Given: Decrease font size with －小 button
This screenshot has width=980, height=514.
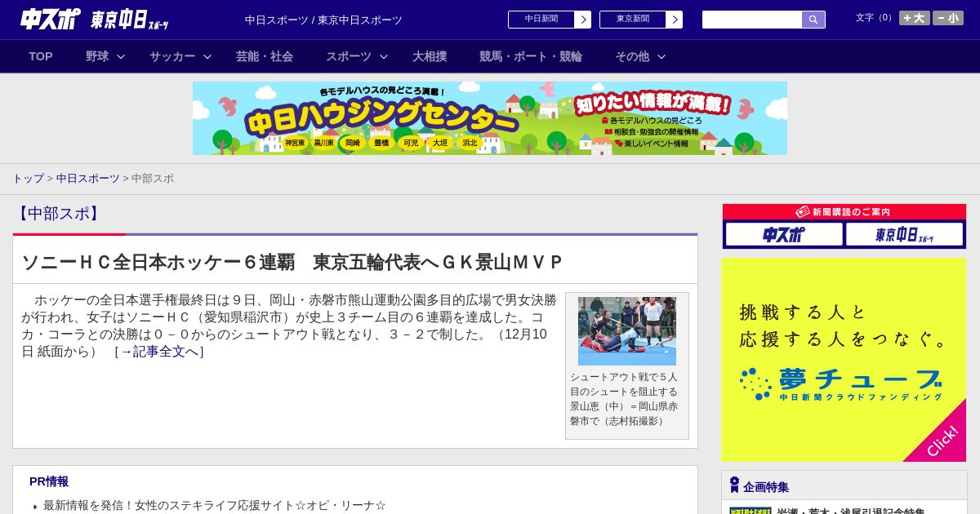Looking at the screenshot, I should click(x=948, y=18).
